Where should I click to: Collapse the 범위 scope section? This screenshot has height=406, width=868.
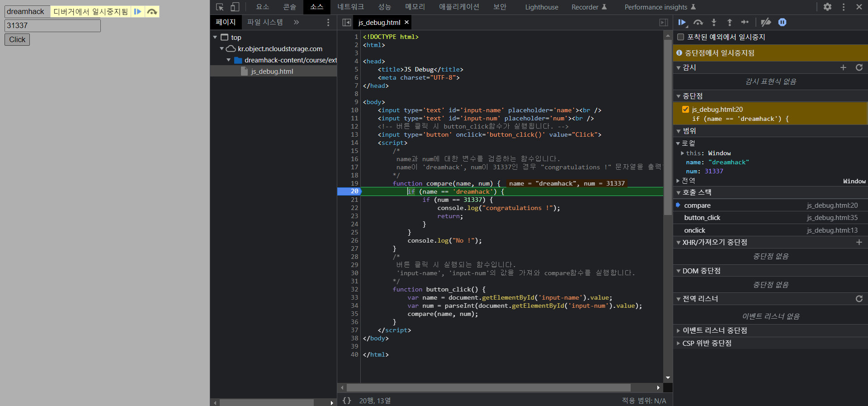tap(679, 131)
